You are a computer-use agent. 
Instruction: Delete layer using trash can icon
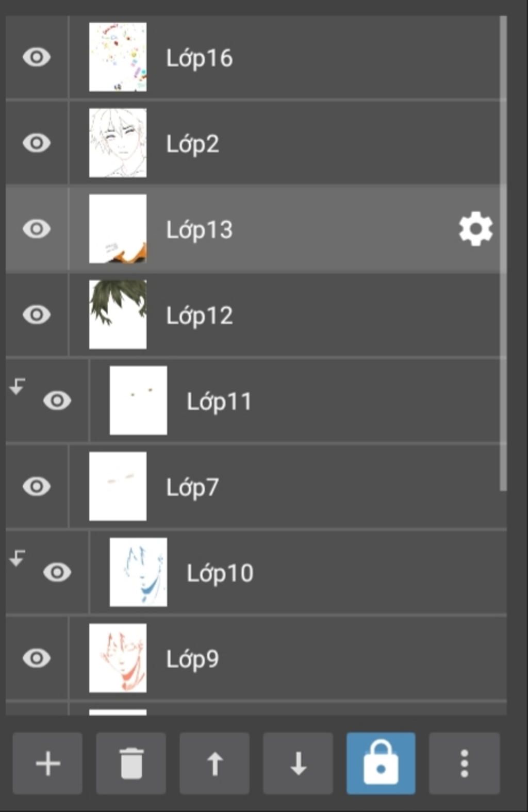pyautogui.click(x=131, y=763)
